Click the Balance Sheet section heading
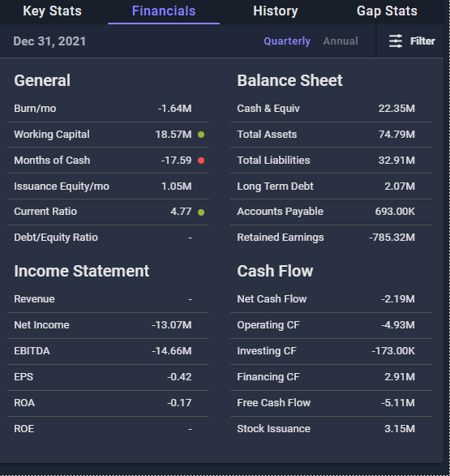Image resolution: width=450 pixels, height=476 pixels. (x=289, y=80)
